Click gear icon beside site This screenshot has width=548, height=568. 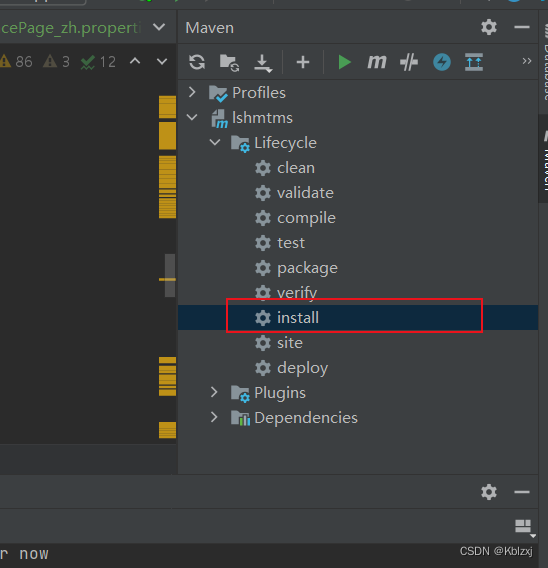point(263,343)
